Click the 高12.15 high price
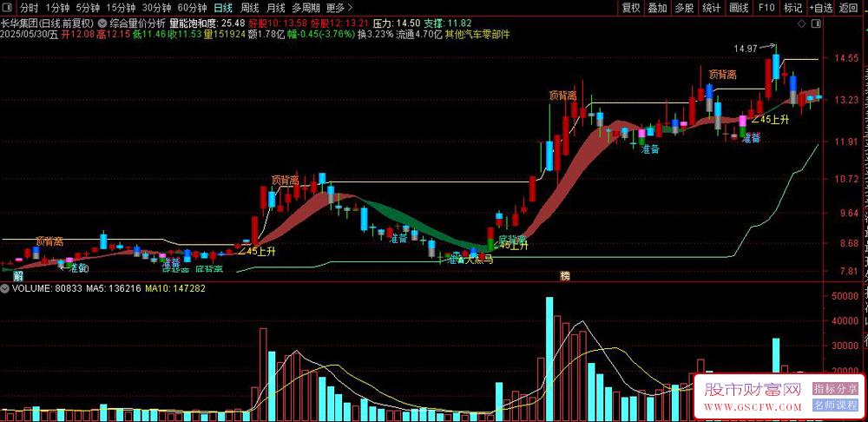The width and height of the screenshot is (868, 422). click(113, 34)
